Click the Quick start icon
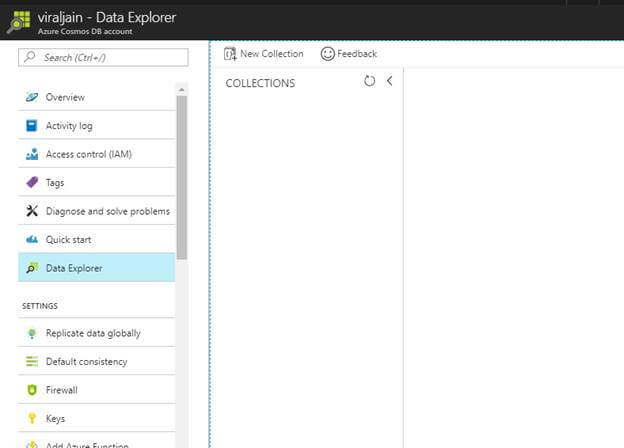The height and width of the screenshot is (448, 624). tap(32, 239)
